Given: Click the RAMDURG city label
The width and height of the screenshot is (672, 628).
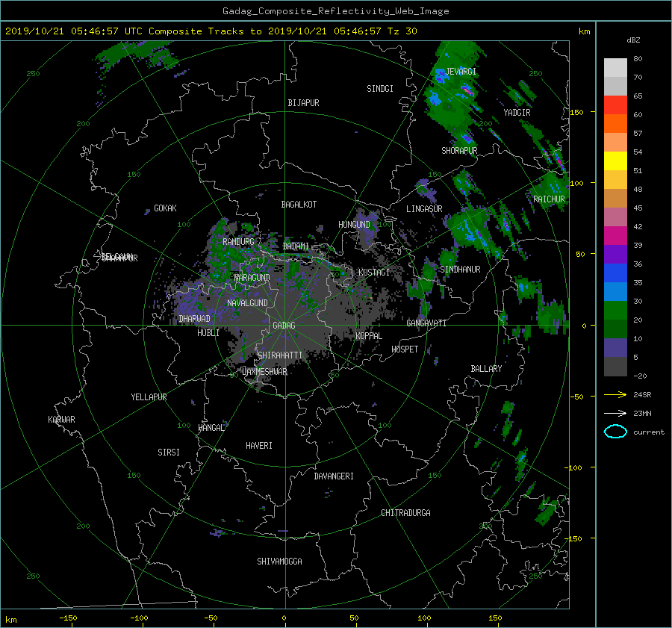Looking at the screenshot, I should tap(238, 242).
